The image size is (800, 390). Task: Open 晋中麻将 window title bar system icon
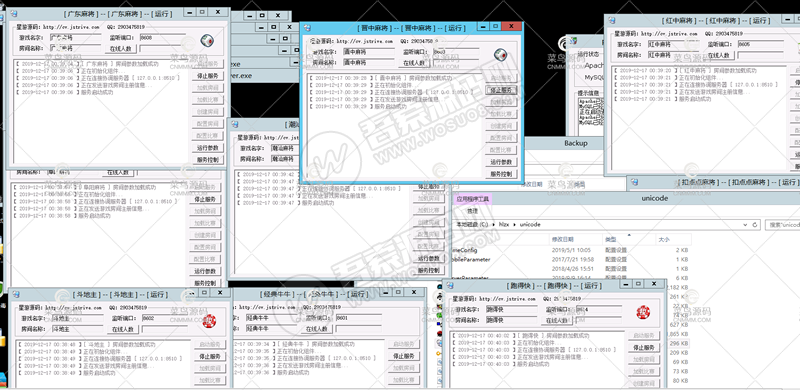tap(307, 27)
